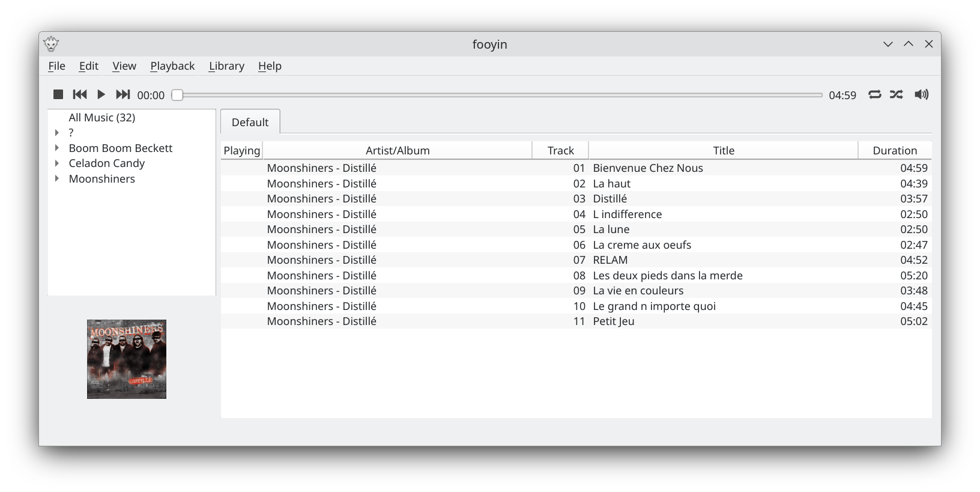Click track number 07 cell
This screenshot has width=980, height=492.
pyautogui.click(x=579, y=260)
